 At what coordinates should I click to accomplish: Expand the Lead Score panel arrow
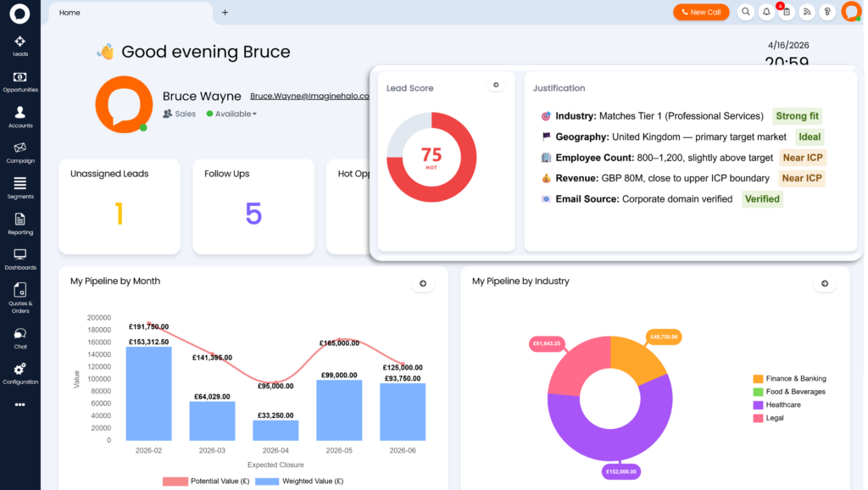click(496, 85)
